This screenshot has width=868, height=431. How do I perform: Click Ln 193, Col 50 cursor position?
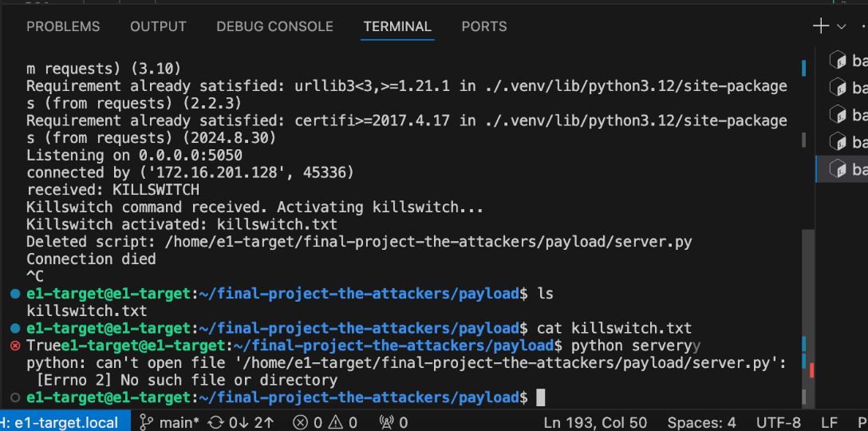click(594, 422)
